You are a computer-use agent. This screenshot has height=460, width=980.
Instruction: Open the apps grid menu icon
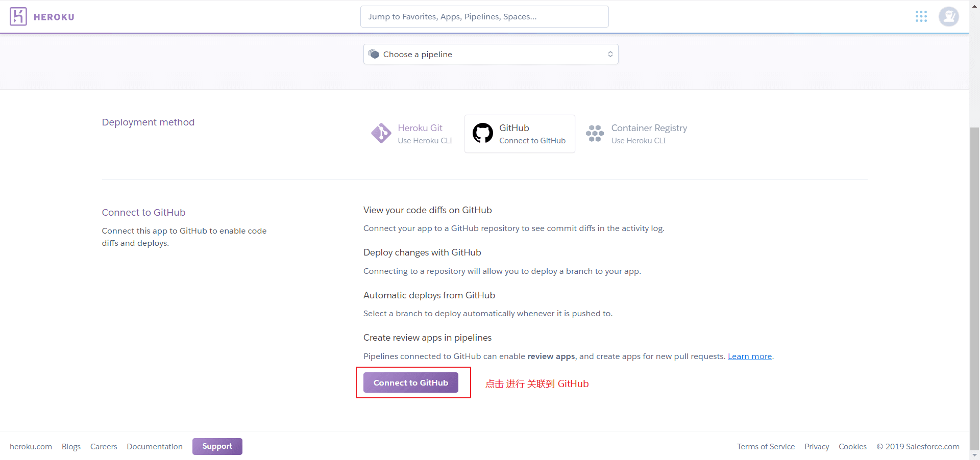click(x=921, y=17)
